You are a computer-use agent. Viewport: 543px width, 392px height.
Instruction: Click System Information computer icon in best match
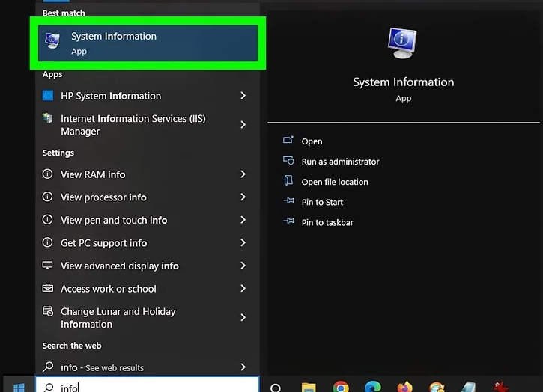(52, 41)
